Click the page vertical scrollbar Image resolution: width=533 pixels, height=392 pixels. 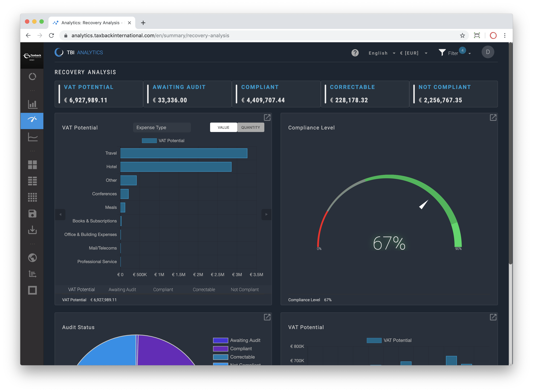point(511,153)
